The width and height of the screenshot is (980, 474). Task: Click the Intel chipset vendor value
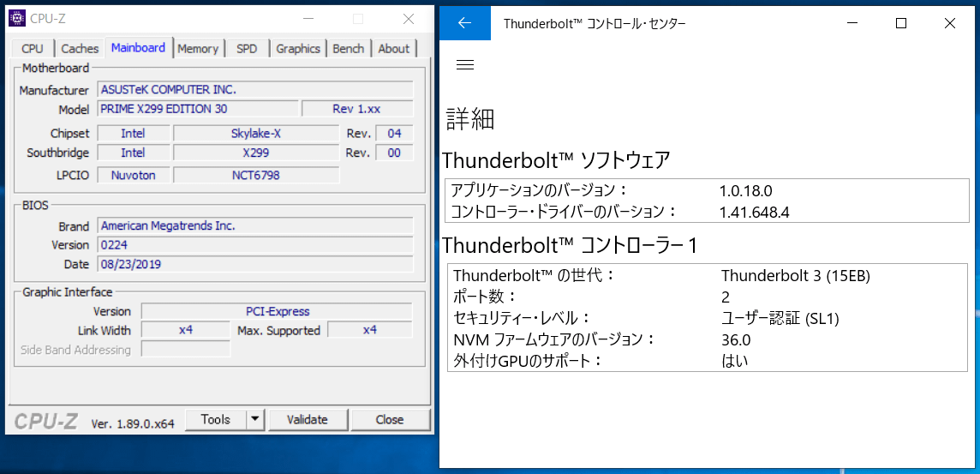click(x=133, y=133)
